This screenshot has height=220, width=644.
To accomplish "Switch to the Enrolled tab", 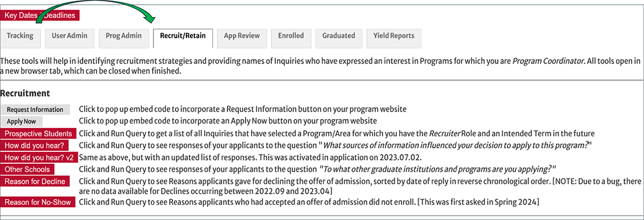I will (x=291, y=36).
